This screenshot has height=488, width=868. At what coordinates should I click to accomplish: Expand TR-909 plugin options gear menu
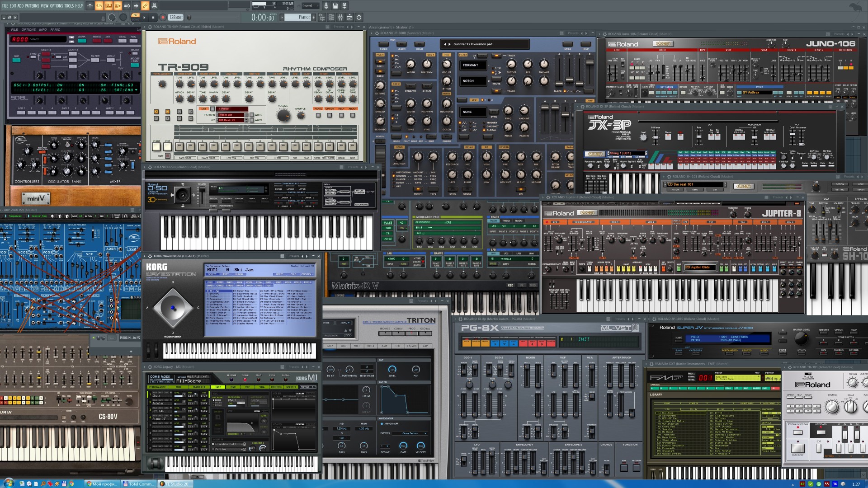149,27
